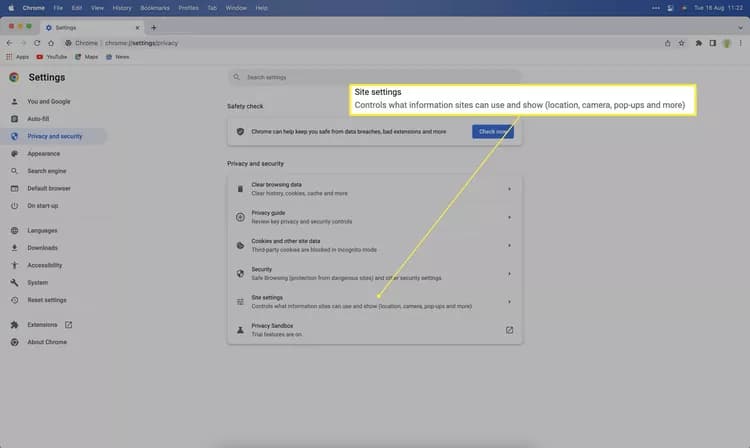The height and width of the screenshot is (448, 750).
Task: Click the reload page icon
Action: click(x=37, y=43)
